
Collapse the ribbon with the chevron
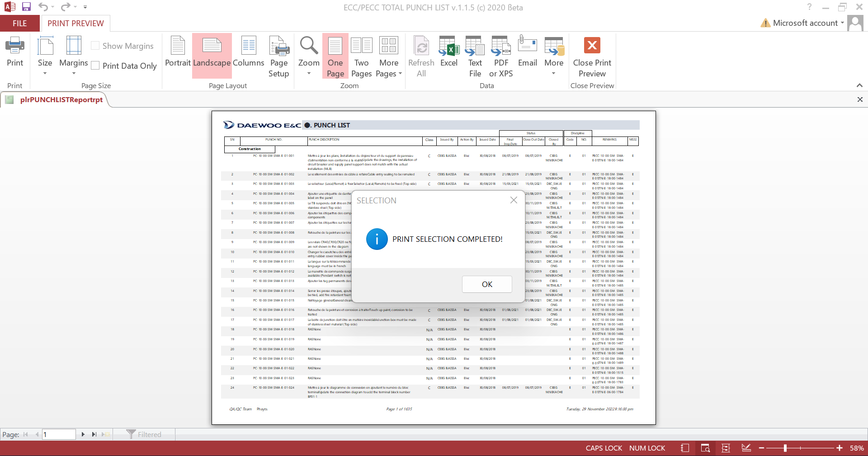[859, 85]
